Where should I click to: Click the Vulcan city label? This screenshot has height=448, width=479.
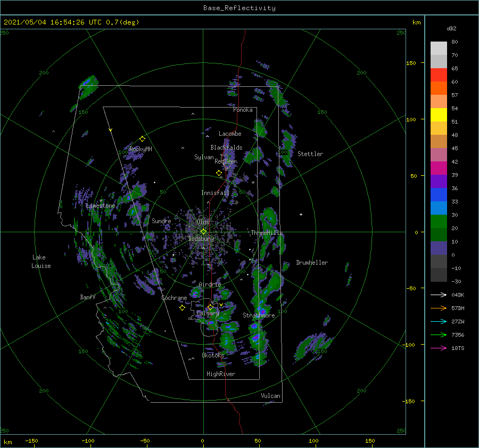(x=271, y=396)
